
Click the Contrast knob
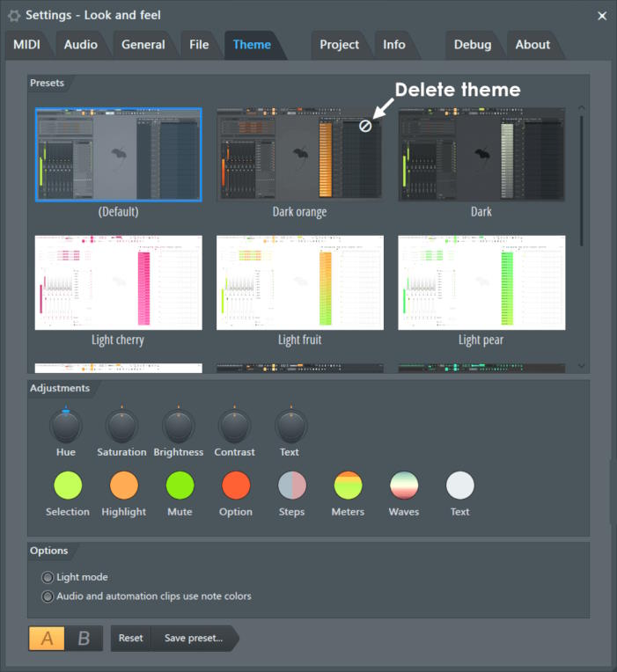click(x=234, y=427)
